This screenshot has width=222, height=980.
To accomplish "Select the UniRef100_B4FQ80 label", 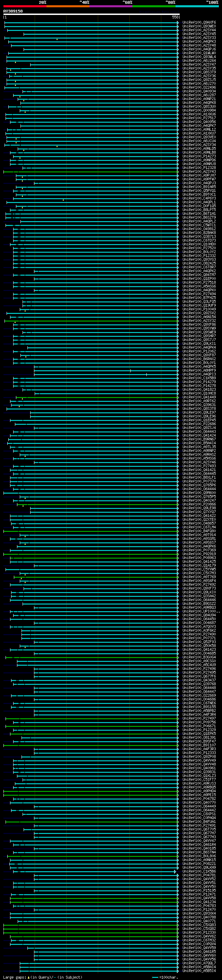I will (x=199, y=531).
